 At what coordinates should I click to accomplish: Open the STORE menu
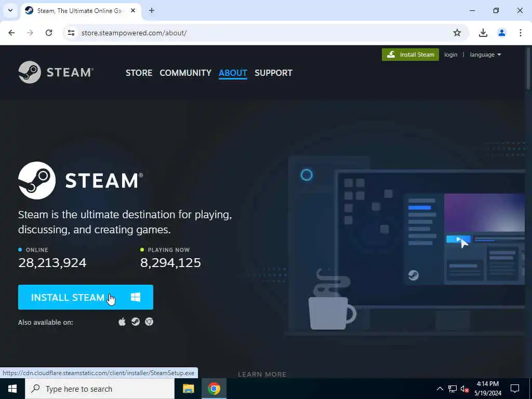pyautogui.click(x=139, y=73)
